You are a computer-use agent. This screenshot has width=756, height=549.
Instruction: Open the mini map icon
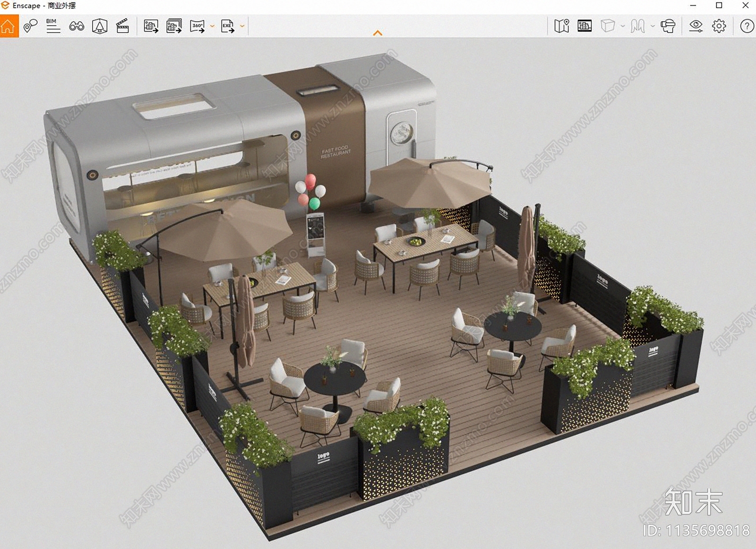click(x=562, y=26)
